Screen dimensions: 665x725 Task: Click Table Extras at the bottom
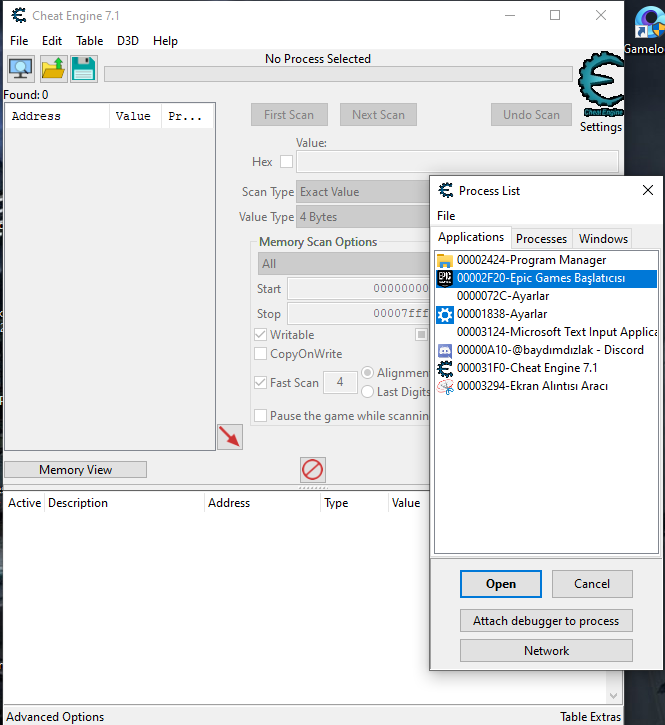(x=591, y=717)
